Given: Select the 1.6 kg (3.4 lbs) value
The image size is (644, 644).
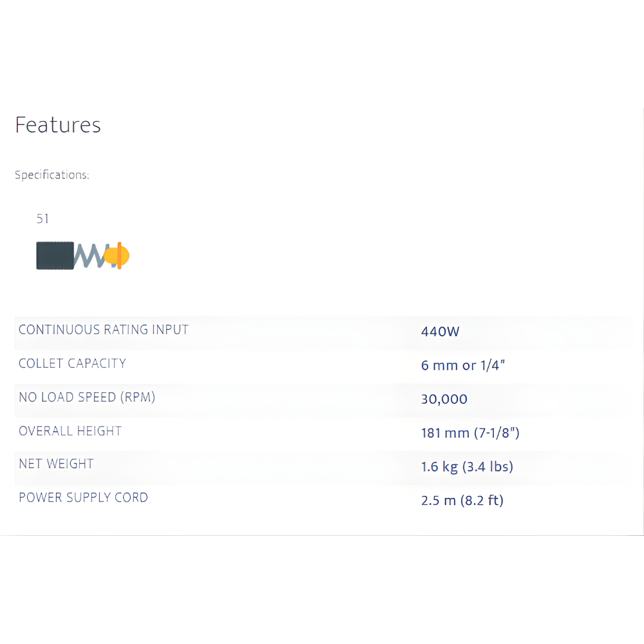Looking at the screenshot, I should point(467,466).
